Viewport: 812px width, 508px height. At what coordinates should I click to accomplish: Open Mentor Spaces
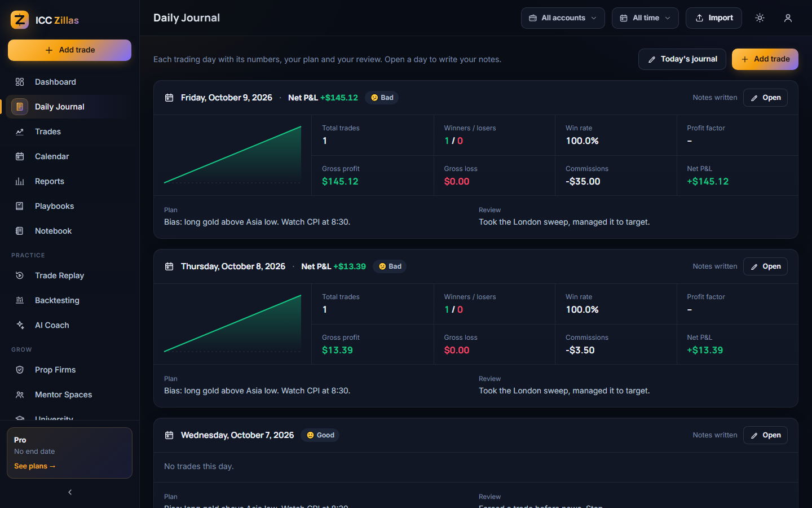pyautogui.click(x=69, y=395)
